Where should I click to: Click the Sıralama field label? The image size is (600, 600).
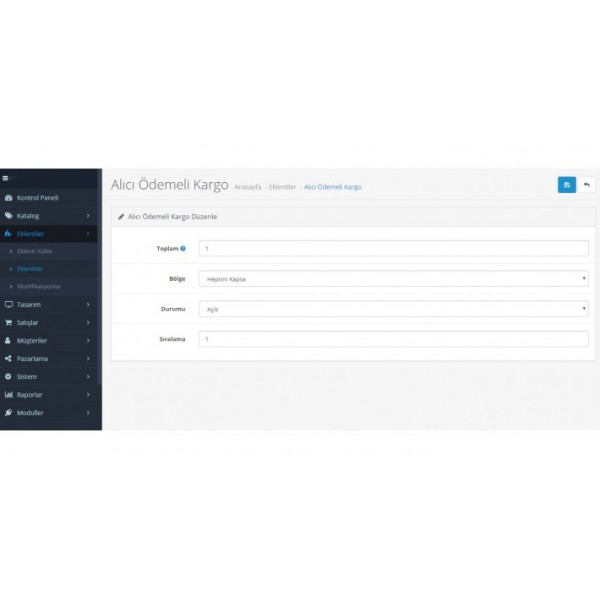coord(172,339)
